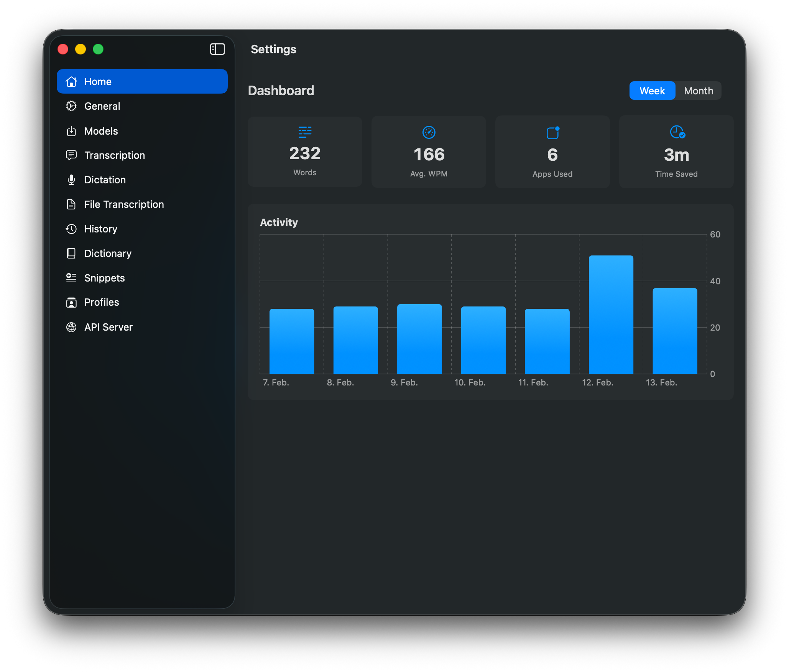Viewport: 789px width, 672px height.
Task: Toggle the sidebar visibility icon
Action: point(217,49)
